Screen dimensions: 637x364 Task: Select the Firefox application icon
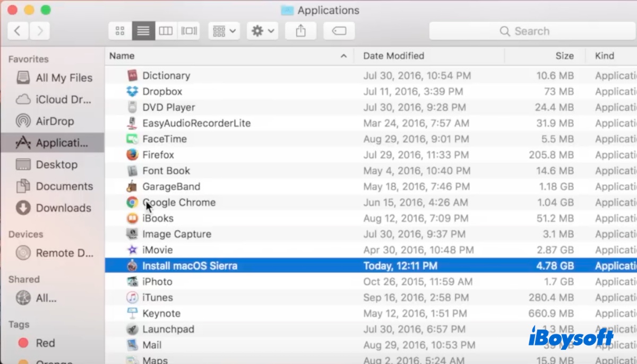click(x=132, y=155)
